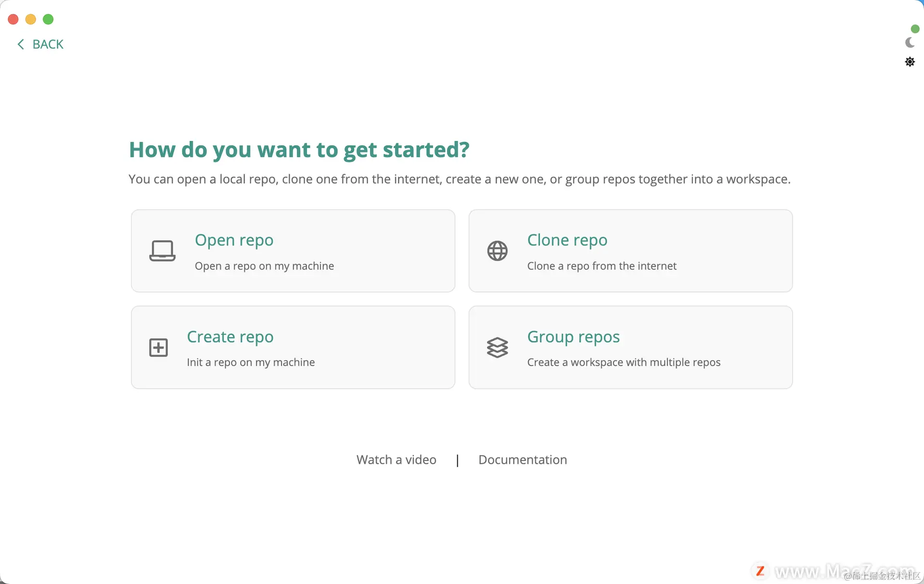Click "Clone a repo from the internet" text
Viewport: 924px width, 584px height.
602,266
